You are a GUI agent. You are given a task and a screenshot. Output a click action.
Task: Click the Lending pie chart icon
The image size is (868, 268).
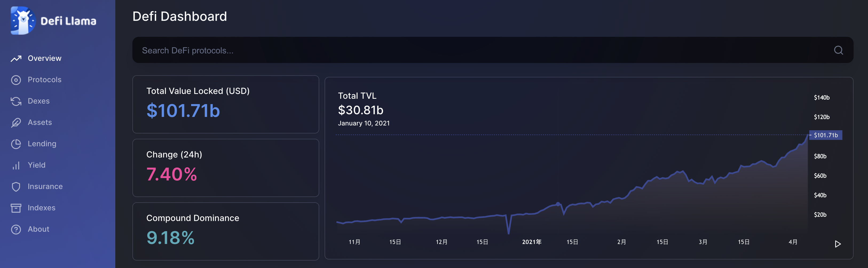pyautogui.click(x=16, y=144)
